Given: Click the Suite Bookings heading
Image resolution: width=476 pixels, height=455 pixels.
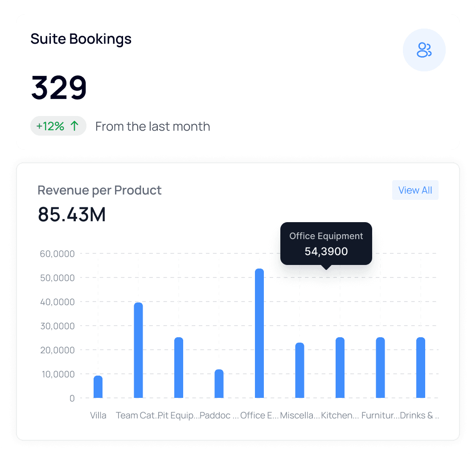Looking at the screenshot, I should pyautogui.click(x=81, y=39).
